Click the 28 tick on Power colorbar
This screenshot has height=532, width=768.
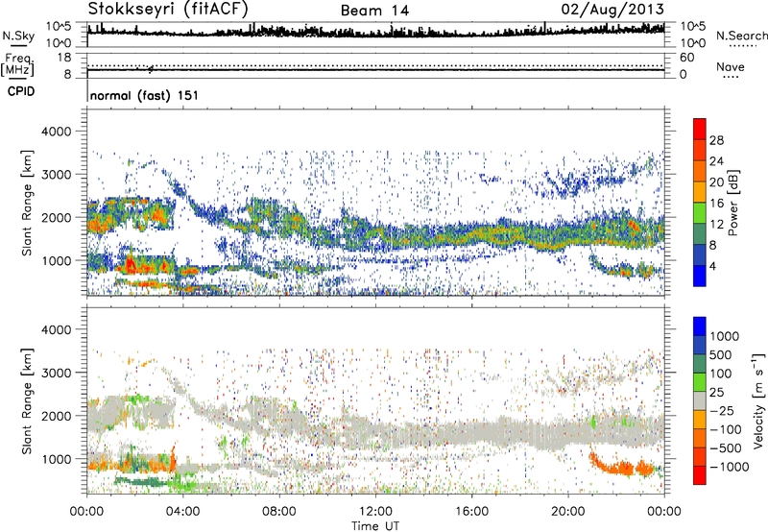[x=716, y=140]
